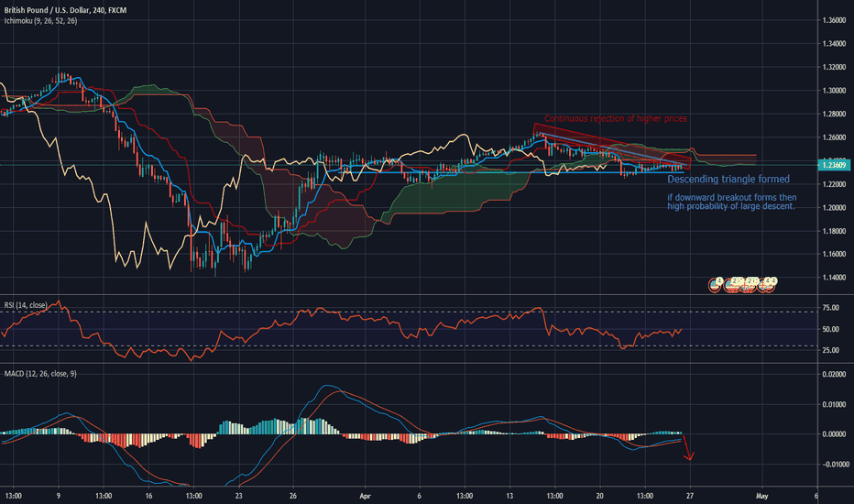Viewport: 854px width, 504px height.
Task: Click the '9' date label on time axis
Action: (x=59, y=496)
